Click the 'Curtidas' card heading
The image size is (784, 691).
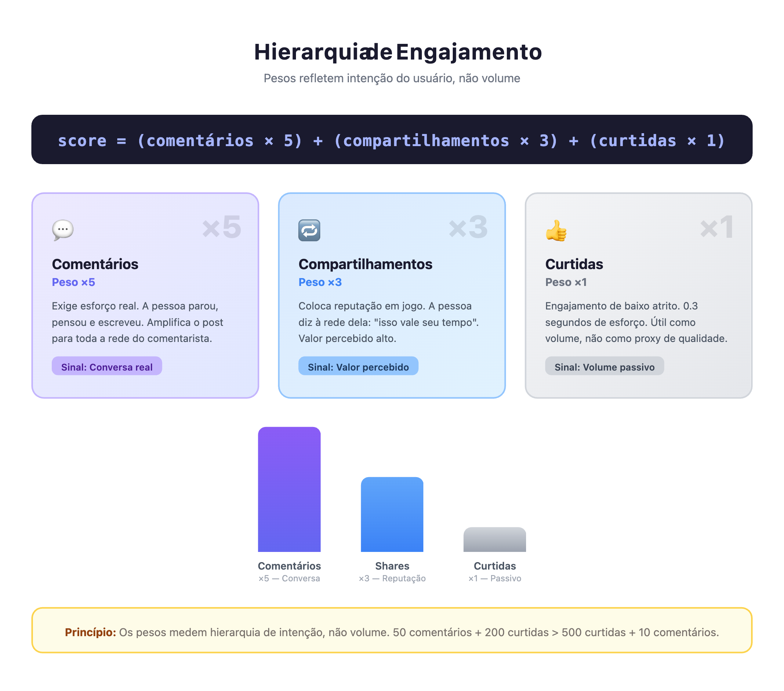[x=574, y=264]
